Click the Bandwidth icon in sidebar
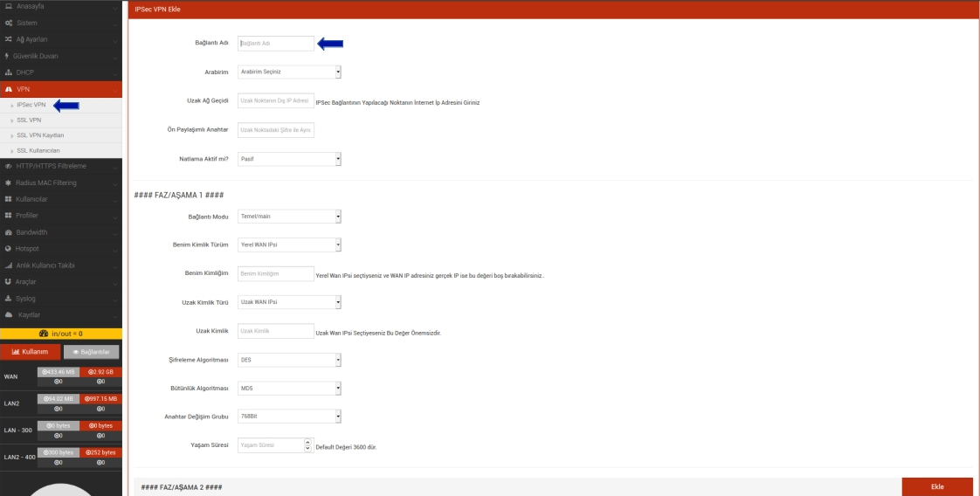Viewport: 980px width, 496px height. tap(9, 232)
